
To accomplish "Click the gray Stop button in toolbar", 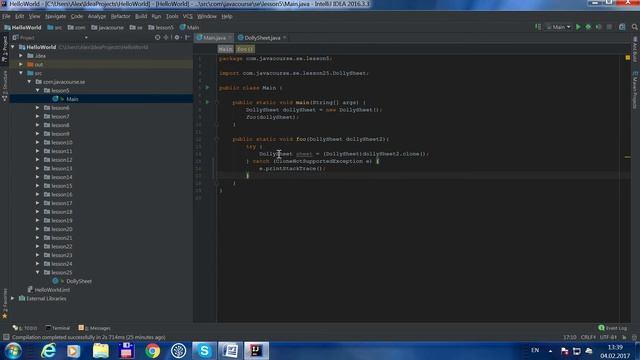I will click(x=609, y=27).
